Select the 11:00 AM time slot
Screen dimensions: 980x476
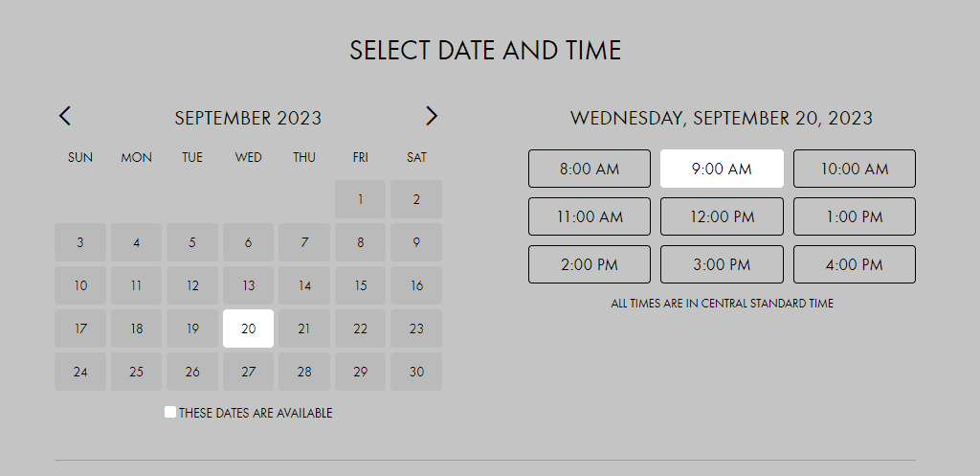click(x=590, y=216)
